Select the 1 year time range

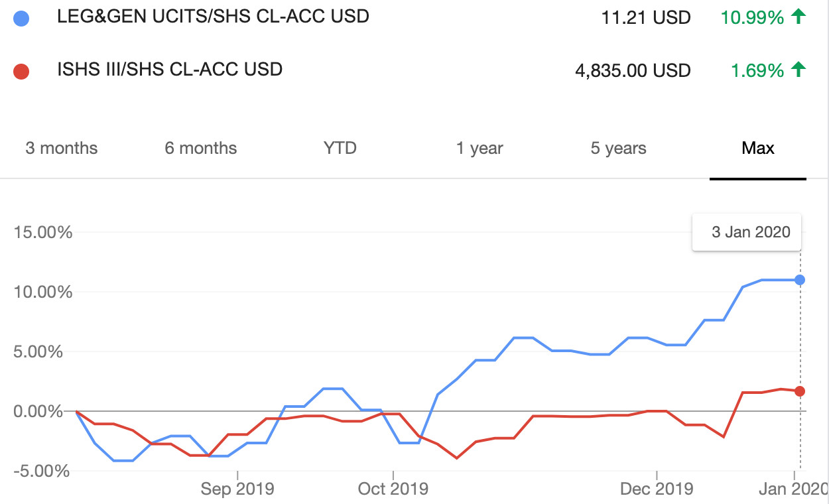(x=479, y=149)
